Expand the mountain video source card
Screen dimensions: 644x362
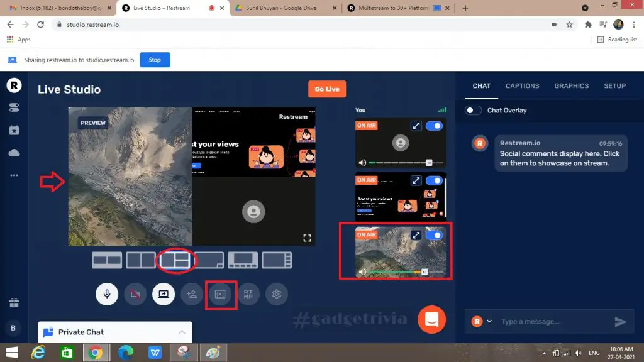pyautogui.click(x=416, y=235)
